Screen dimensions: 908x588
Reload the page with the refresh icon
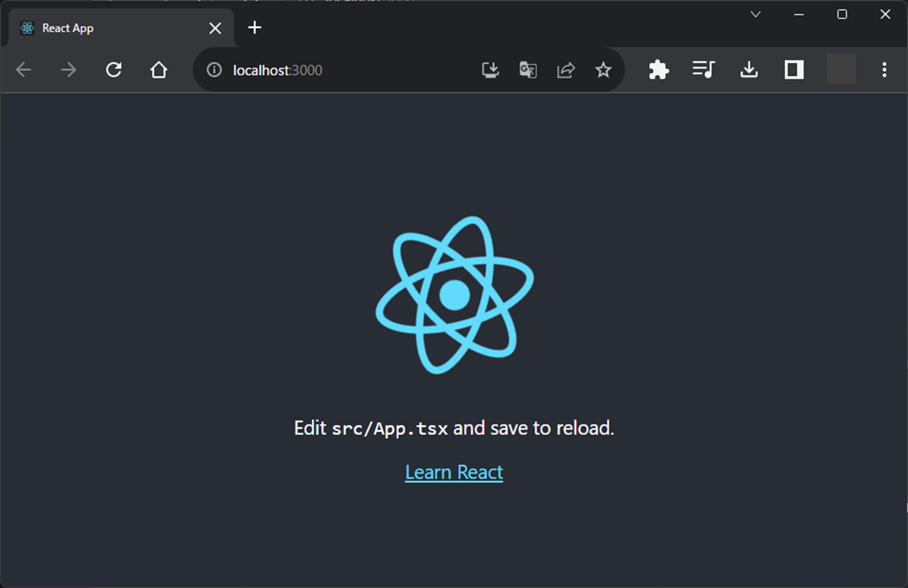114,70
